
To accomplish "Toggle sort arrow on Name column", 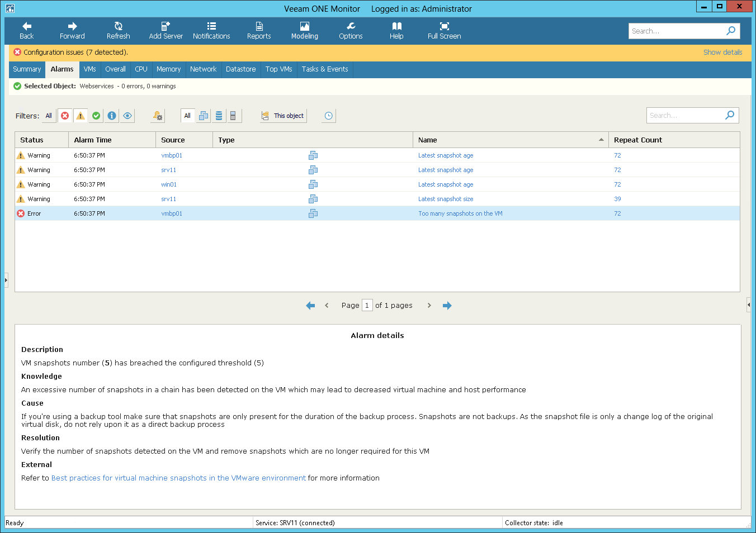I will [601, 140].
